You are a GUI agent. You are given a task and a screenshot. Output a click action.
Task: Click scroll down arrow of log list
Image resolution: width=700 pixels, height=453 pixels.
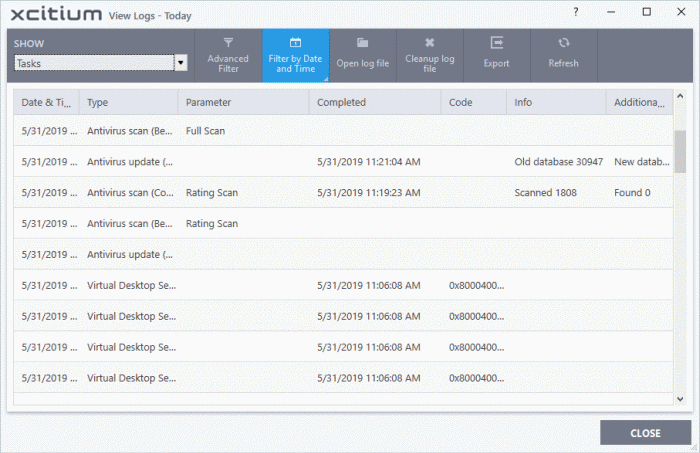(680, 399)
